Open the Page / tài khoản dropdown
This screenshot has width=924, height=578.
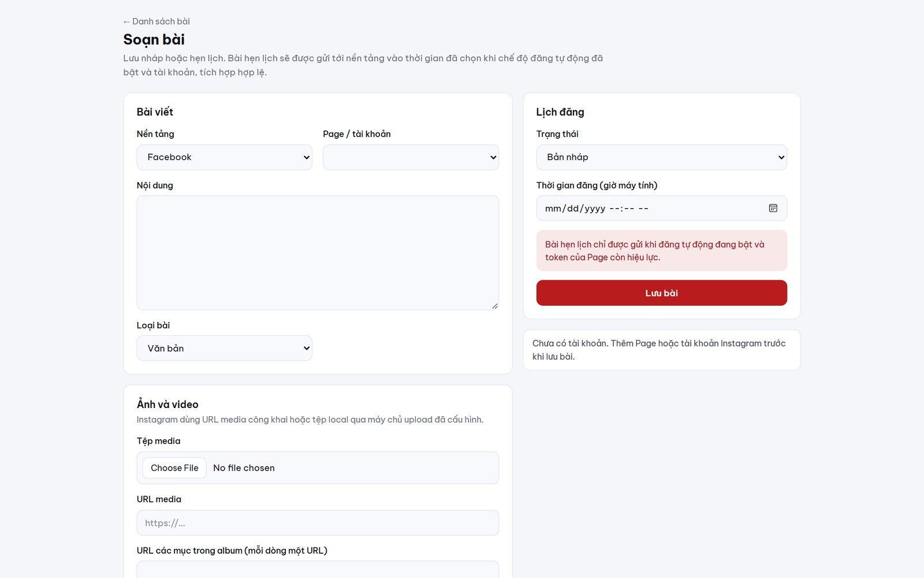(411, 157)
